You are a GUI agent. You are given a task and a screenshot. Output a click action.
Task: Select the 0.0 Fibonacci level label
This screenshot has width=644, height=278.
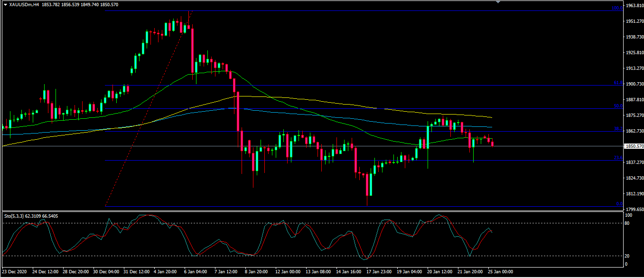(x=619, y=204)
